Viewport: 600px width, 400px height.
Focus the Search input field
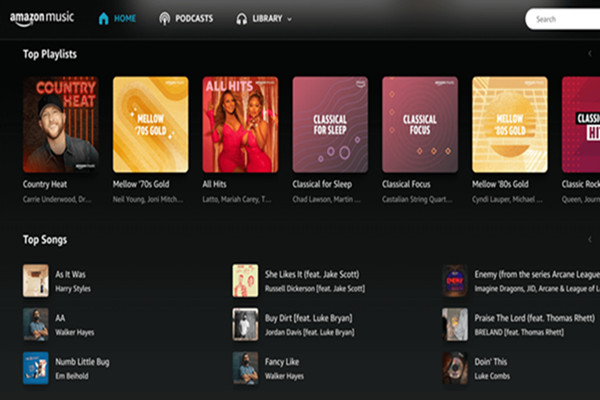coord(562,19)
